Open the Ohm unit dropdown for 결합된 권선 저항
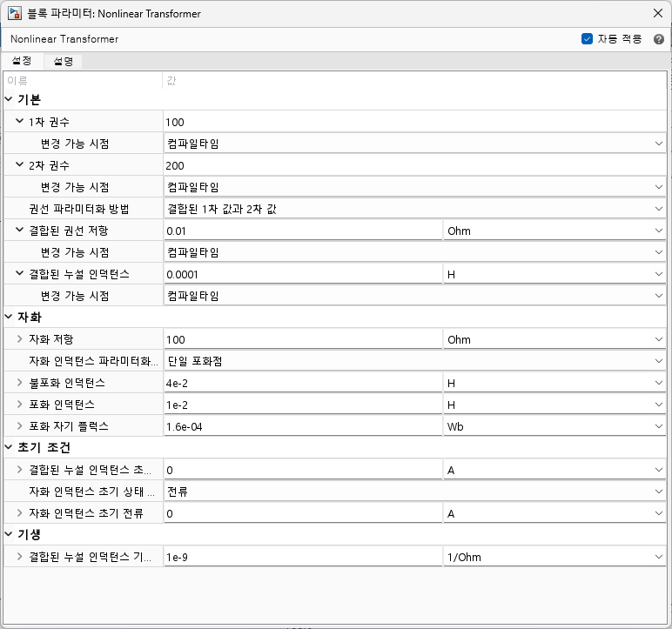672x629 pixels. (x=554, y=231)
